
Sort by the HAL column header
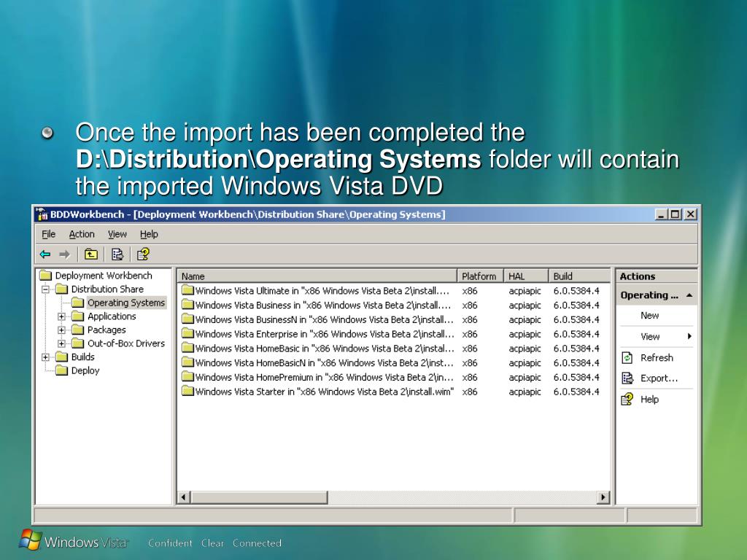(x=525, y=276)
